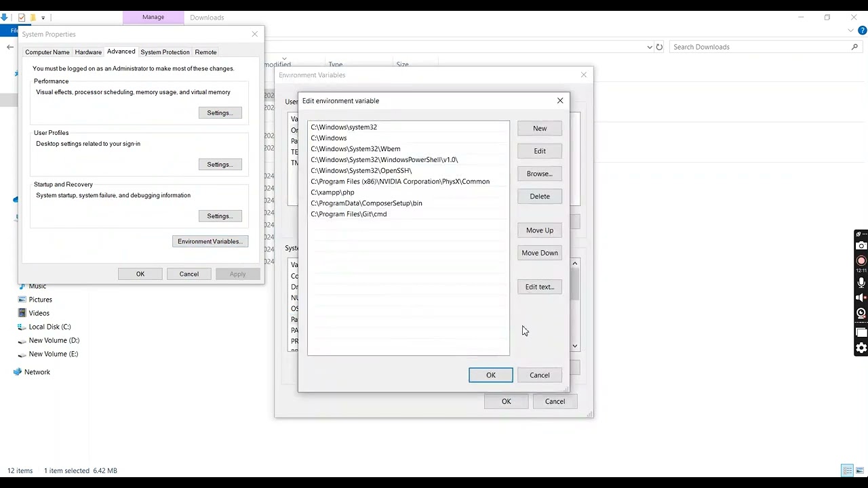This screenshot has width=868, height=488.
Task: Select the NVIDIA Corporation\PhysX\Common path entry
Action: [408, 182]
